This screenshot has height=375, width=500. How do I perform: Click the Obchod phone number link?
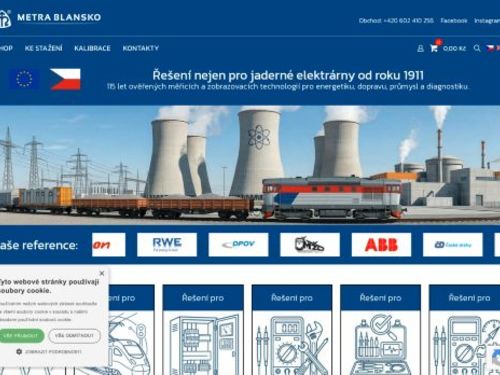click(396, 21)
